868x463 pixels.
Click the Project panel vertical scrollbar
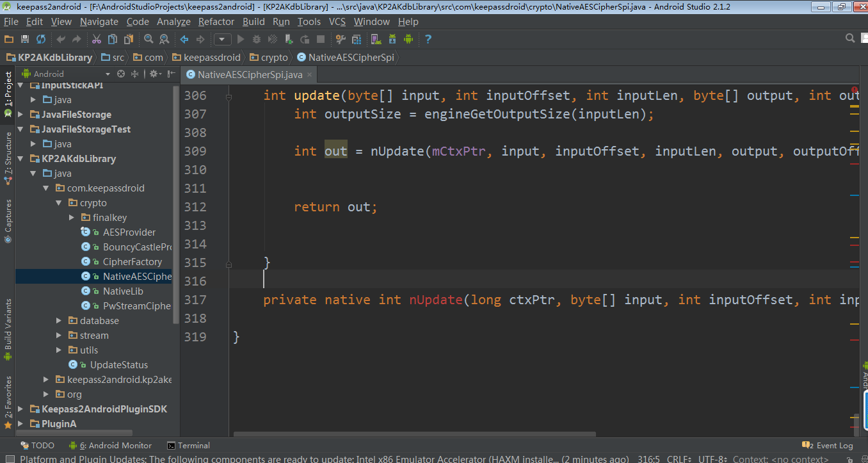(176, 205)
